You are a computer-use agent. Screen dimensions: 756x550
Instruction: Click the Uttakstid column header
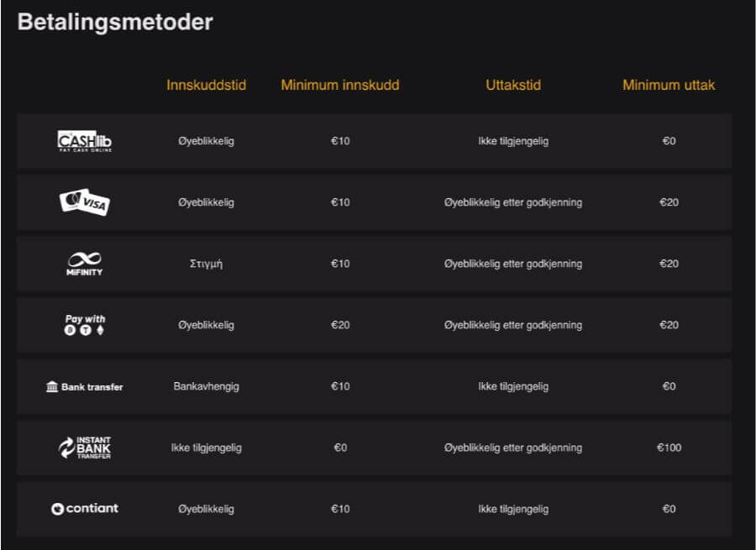click(513, 85)
